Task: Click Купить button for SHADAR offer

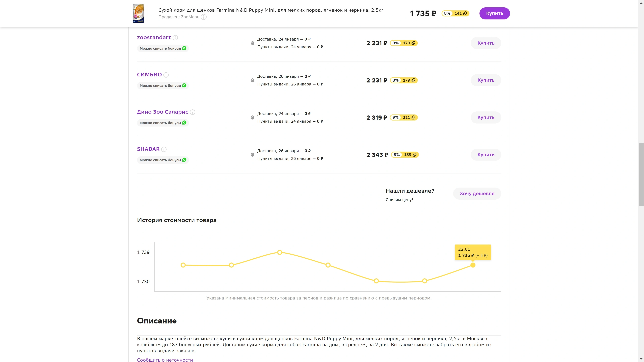Action: coord(486,155)
